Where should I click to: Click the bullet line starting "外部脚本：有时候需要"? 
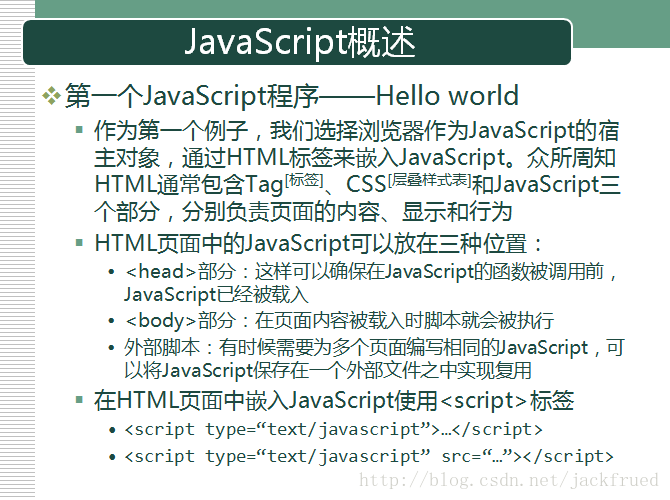(x=374, y=347)
